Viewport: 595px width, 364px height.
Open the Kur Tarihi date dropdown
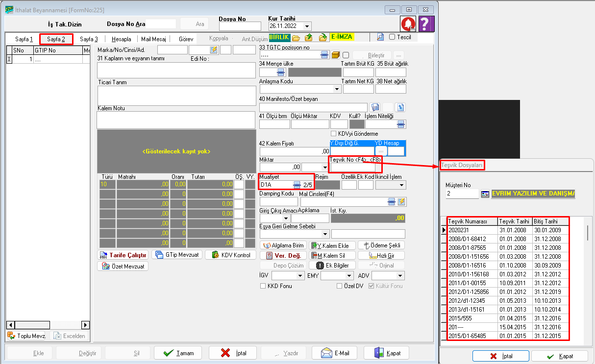307,26
